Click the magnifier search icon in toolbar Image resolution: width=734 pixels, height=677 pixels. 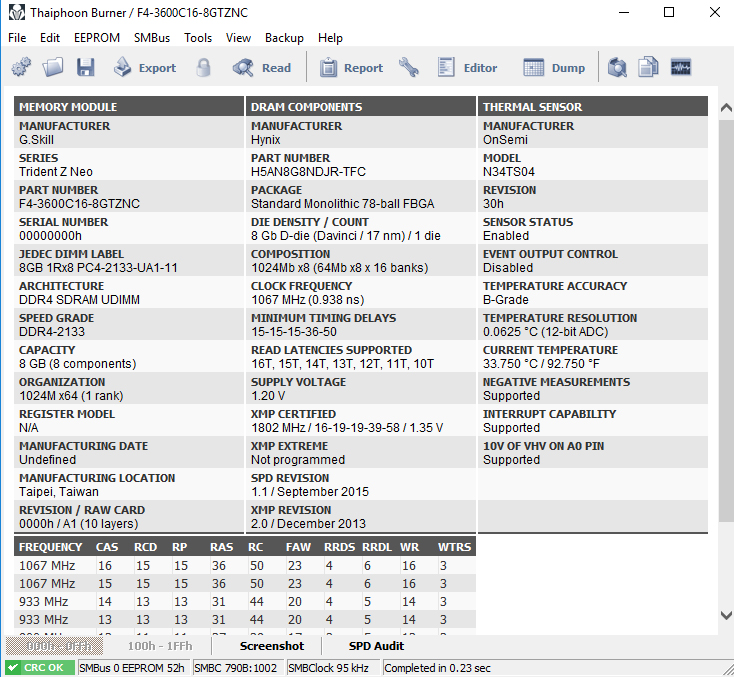pos(617,67)
